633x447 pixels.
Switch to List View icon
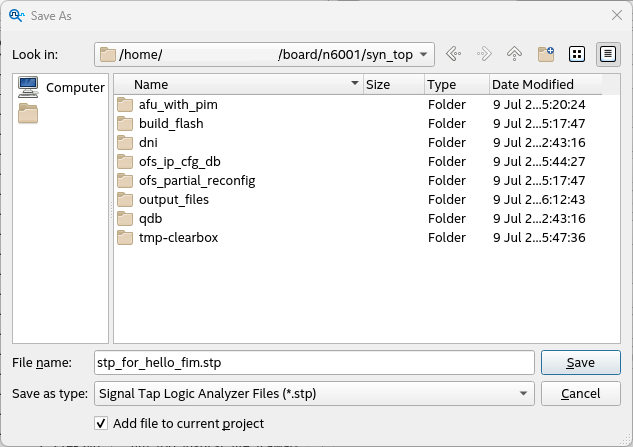pyautogui.click(x=577, y=54)
